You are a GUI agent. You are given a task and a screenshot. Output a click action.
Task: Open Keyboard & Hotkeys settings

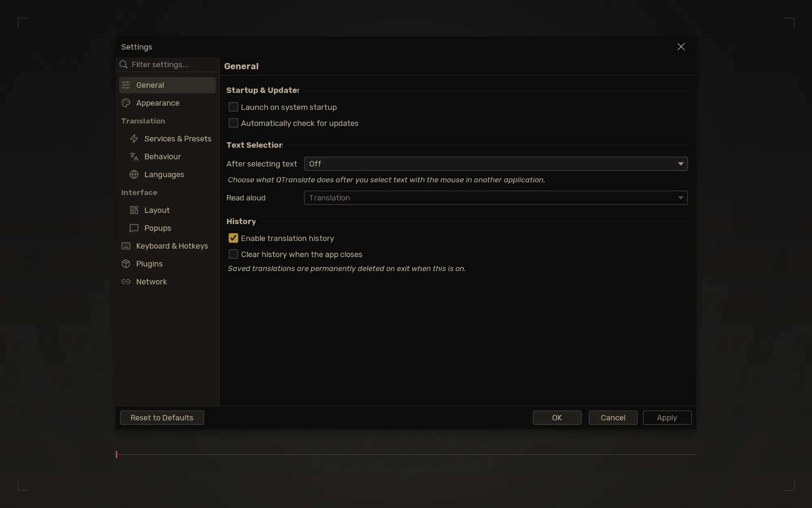click(x=167, y=246)
